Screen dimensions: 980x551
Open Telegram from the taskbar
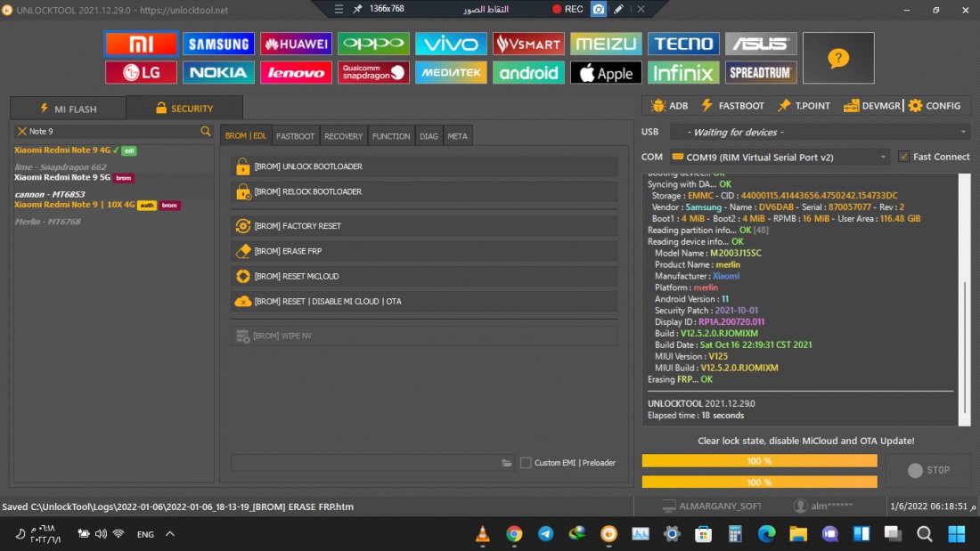545,534
